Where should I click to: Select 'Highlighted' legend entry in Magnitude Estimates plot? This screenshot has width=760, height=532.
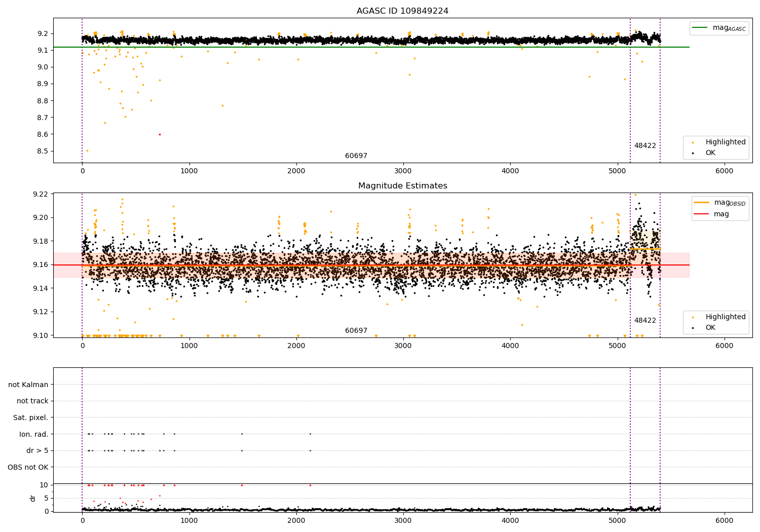coord(726,317)
